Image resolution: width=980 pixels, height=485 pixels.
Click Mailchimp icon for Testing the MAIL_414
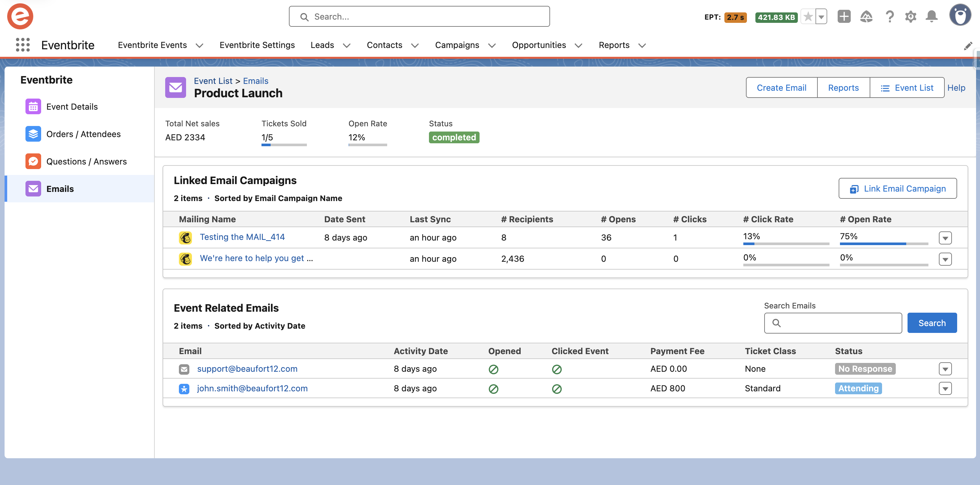[x=185, y=238]
